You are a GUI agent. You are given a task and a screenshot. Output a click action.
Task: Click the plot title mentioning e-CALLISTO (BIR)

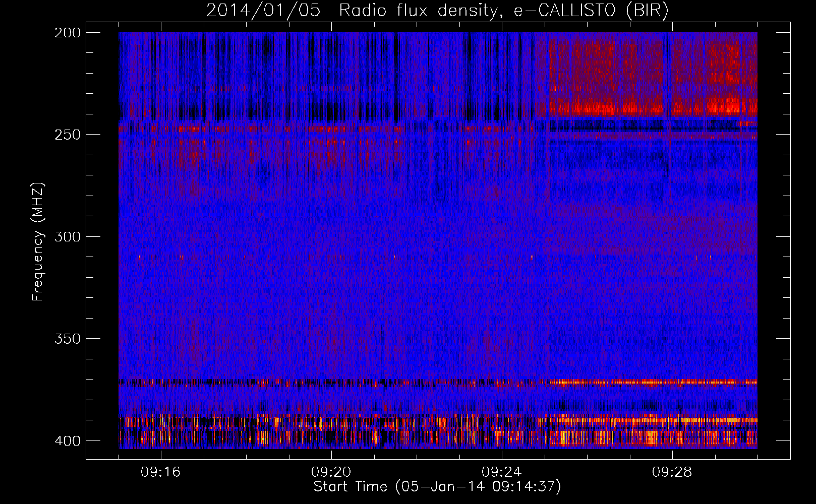point(437,11)
